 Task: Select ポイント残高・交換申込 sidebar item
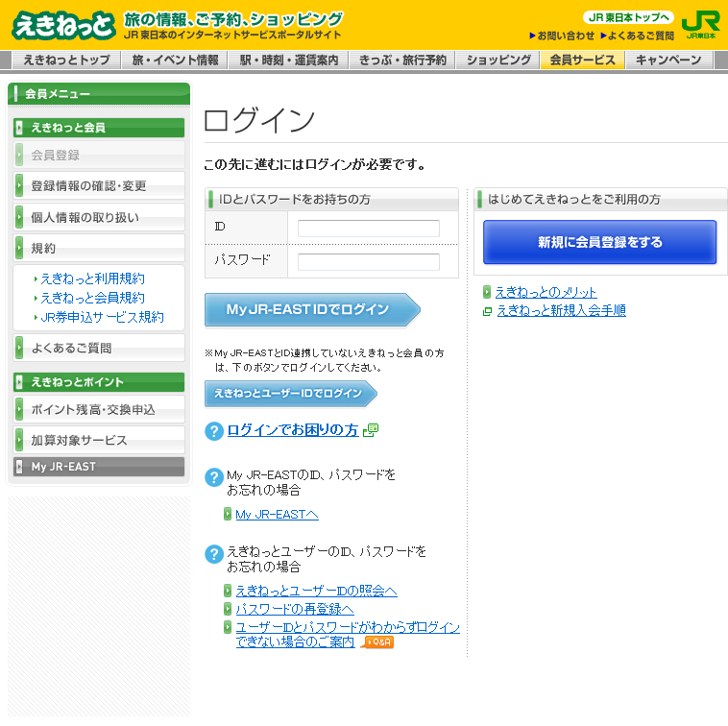(99, 409)
